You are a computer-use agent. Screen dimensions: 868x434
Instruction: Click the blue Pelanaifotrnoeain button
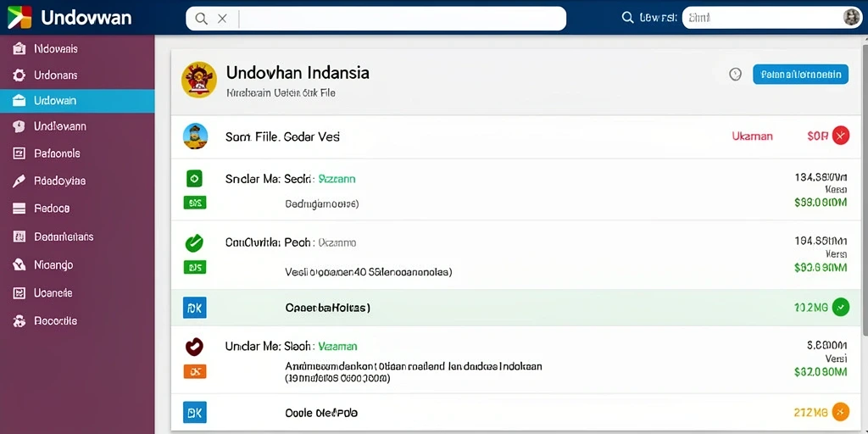(x=800, y=75)
